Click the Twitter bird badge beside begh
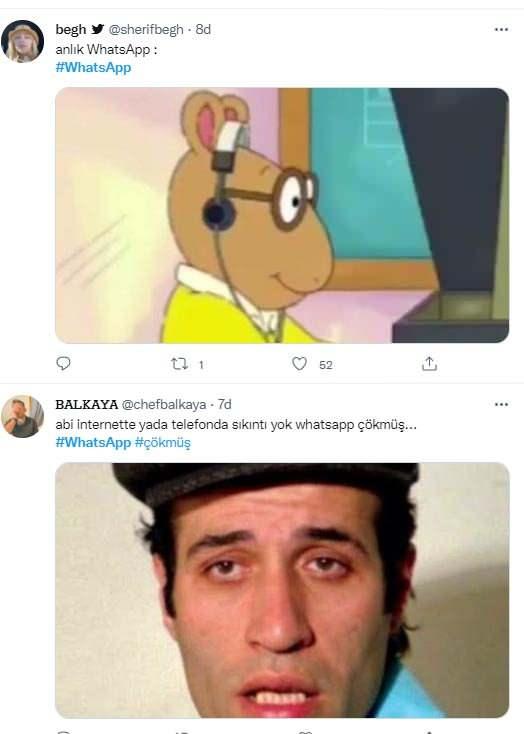Screen dimensions: 524x734 (x=97, y=29)
